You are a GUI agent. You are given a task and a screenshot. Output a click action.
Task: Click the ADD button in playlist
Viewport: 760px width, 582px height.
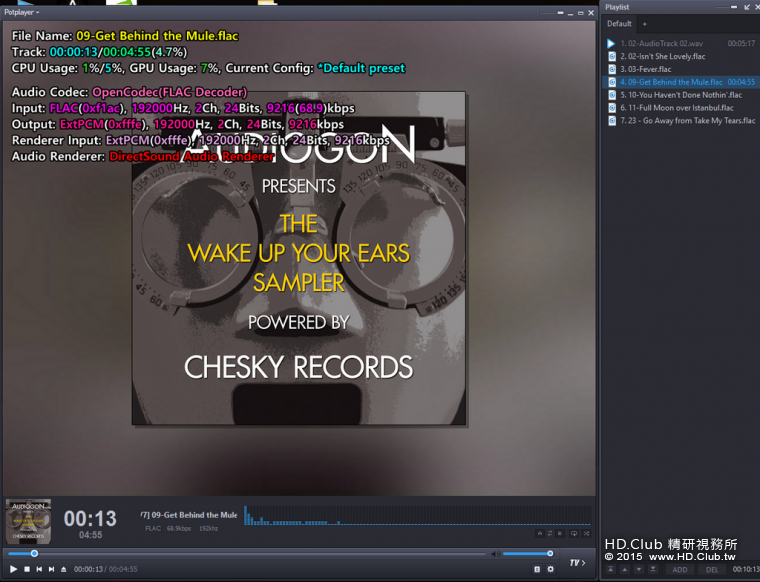point(680,569)
